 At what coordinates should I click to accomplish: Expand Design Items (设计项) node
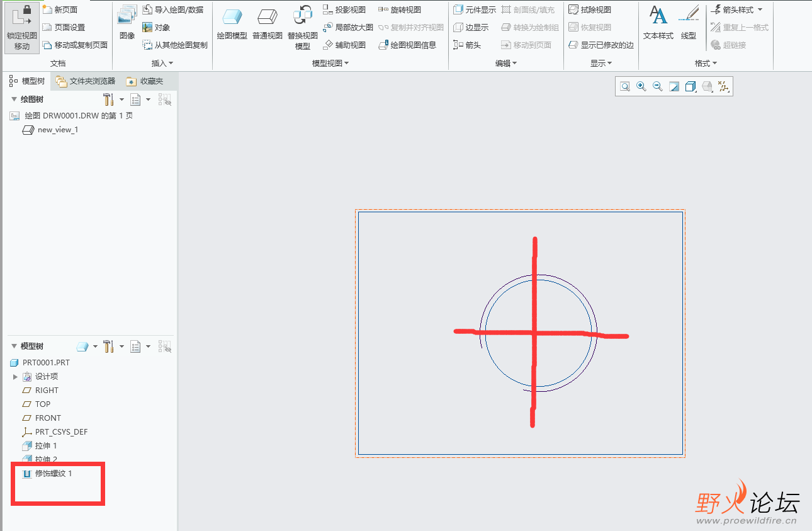click(x=16, y=377)
